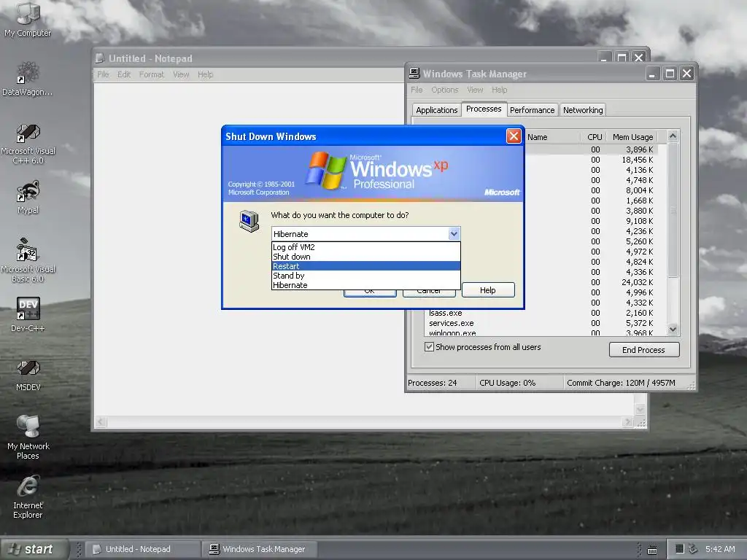Image resolution: width=747 pixels, height=560 pixels.
Task: Open Notepad View menu
Action: (x=181, y=75)
